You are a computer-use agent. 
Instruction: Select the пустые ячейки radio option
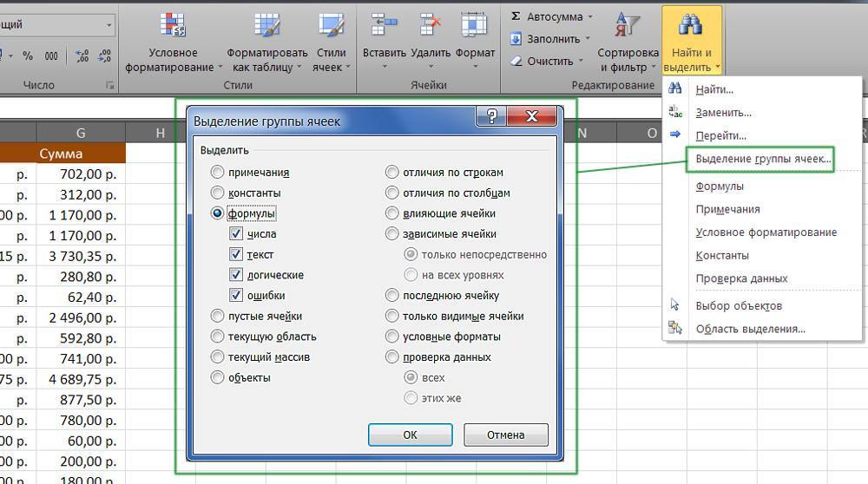[218, 317]
